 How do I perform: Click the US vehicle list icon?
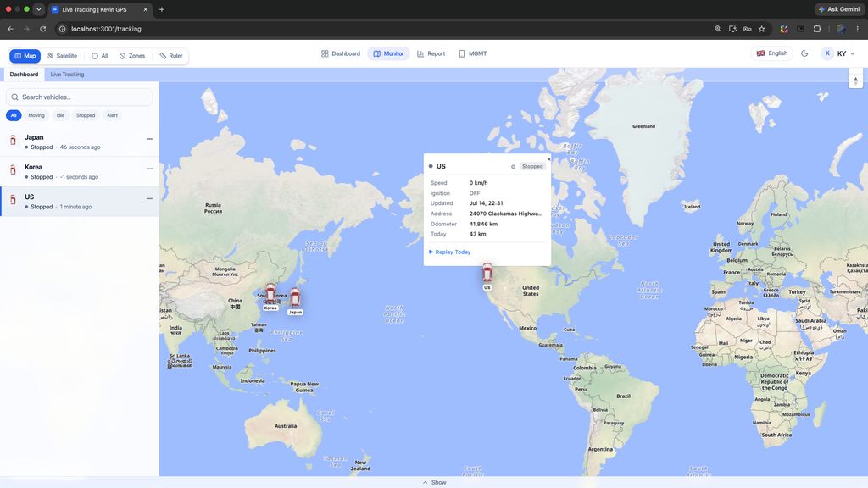[13, 200]
